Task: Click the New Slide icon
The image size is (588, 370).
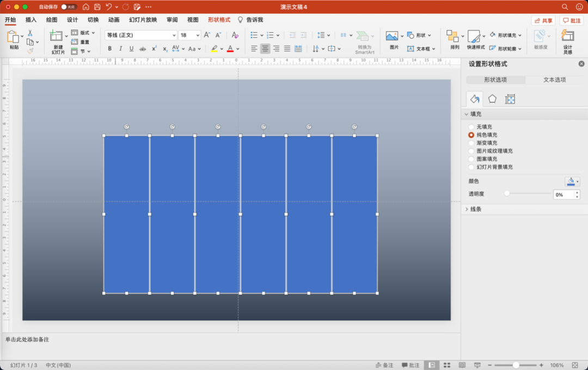Action: pyautogui.click(x=56, y=36)
